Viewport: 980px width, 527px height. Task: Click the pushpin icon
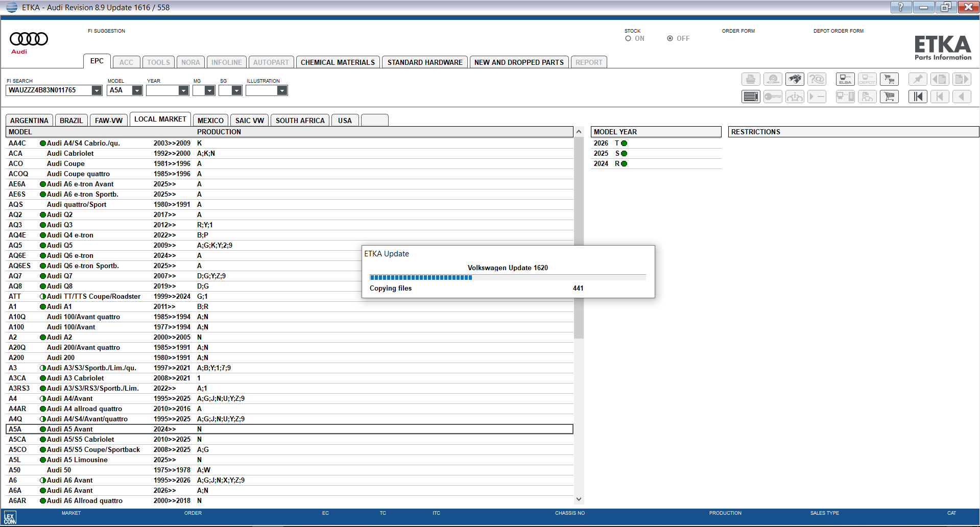[x=918, y=79]
